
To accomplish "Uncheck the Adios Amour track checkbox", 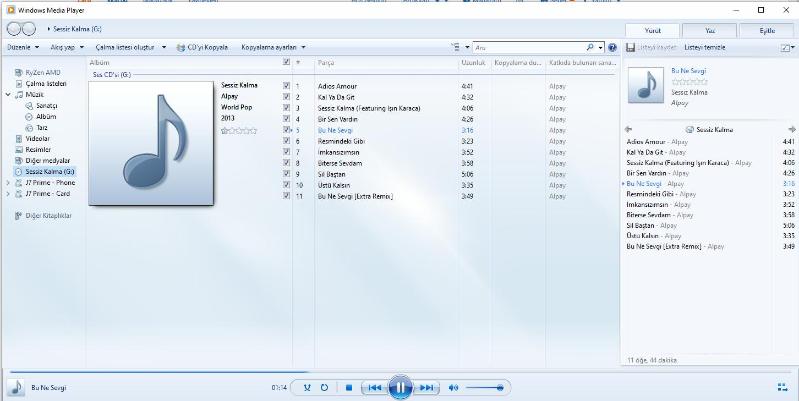I will 287,86.
